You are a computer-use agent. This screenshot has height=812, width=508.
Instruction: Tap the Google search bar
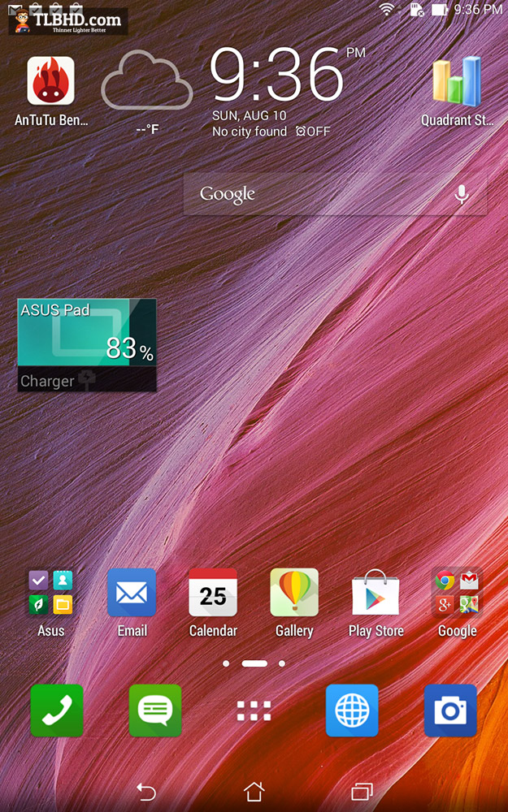pos(335,194)
